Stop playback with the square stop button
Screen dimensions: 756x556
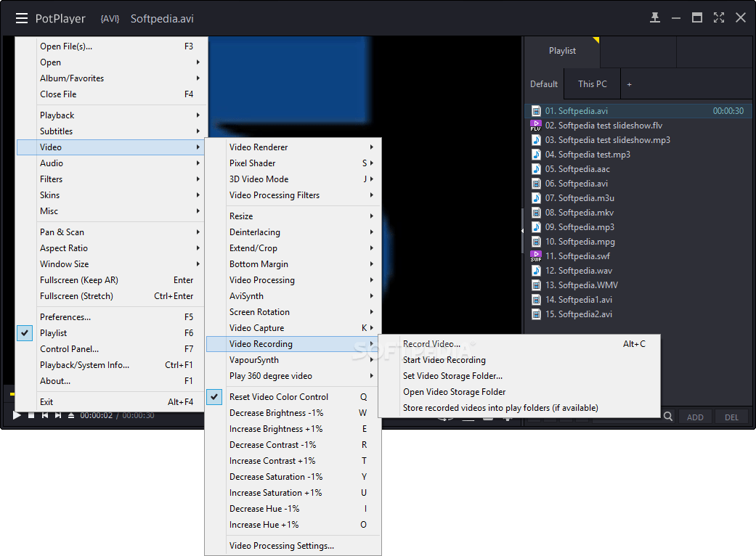pyautogui.click(x=31, y=415)
